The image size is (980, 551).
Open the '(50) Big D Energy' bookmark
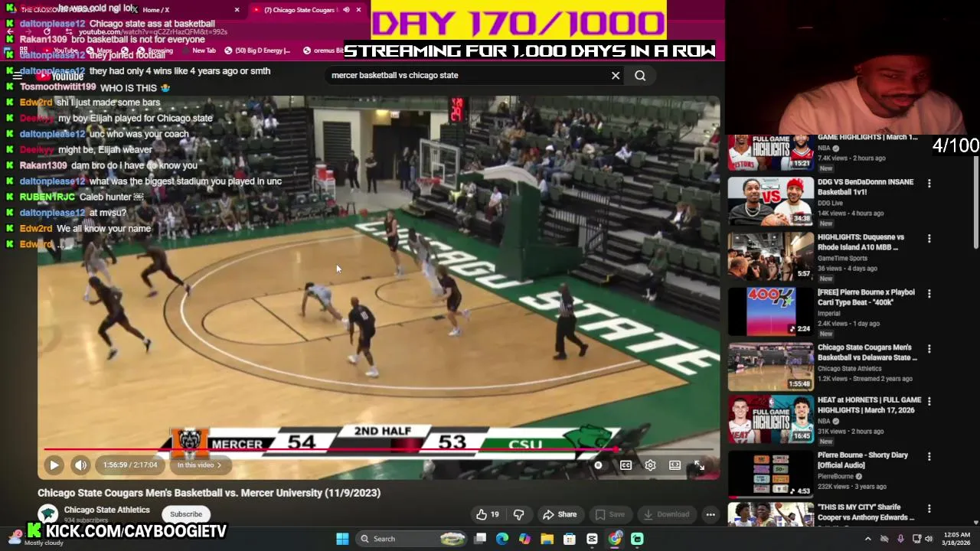point(256,51)
